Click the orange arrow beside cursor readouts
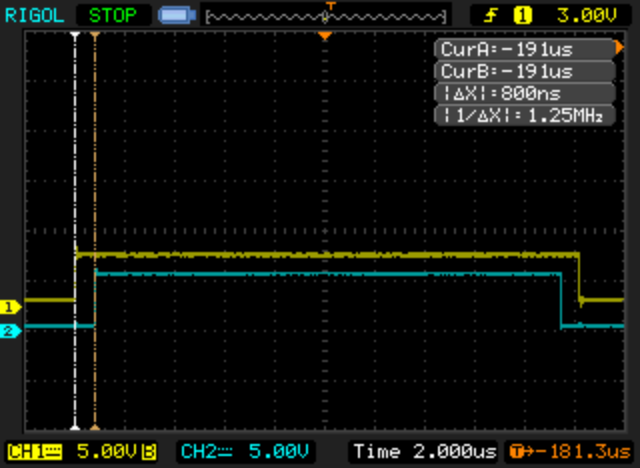This screenshot has width=640, height=468. click(620, 48)
